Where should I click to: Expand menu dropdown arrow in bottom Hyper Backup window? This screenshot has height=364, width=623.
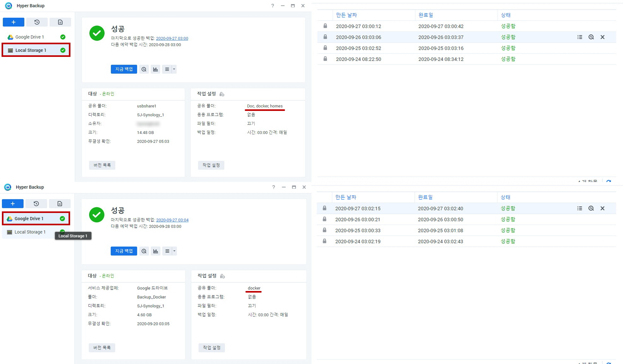[x=174, y=251]
